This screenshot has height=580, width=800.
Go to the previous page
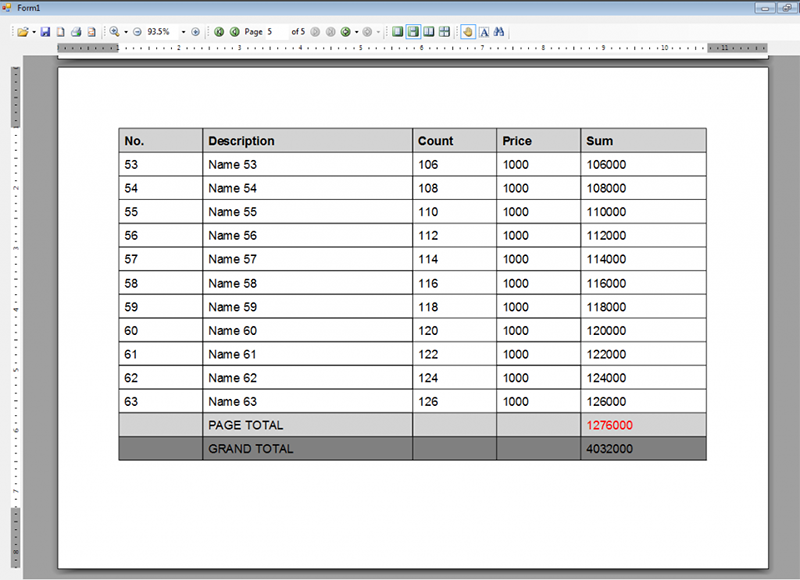[x=235, y=32]
